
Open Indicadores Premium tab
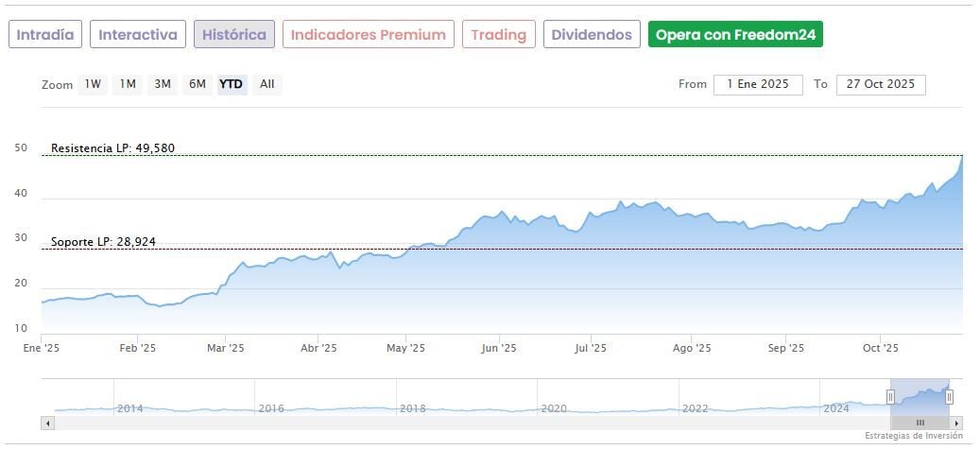[368, 35]
